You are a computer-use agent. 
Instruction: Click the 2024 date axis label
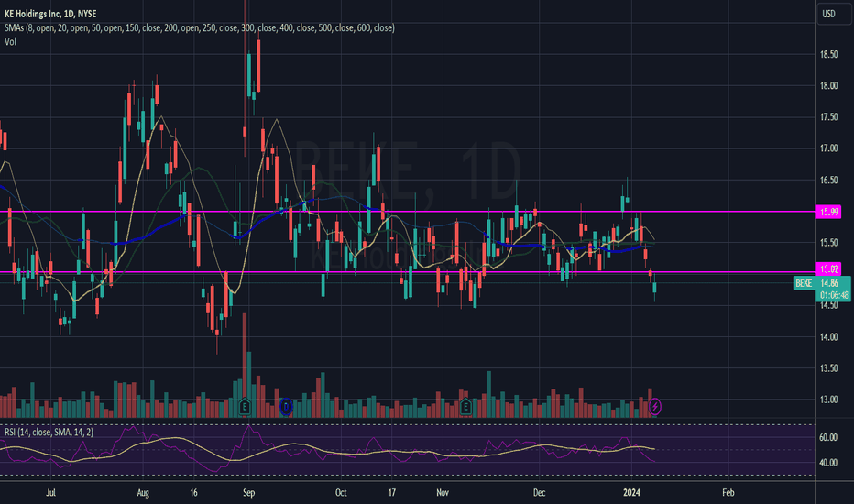coord(631,493)
